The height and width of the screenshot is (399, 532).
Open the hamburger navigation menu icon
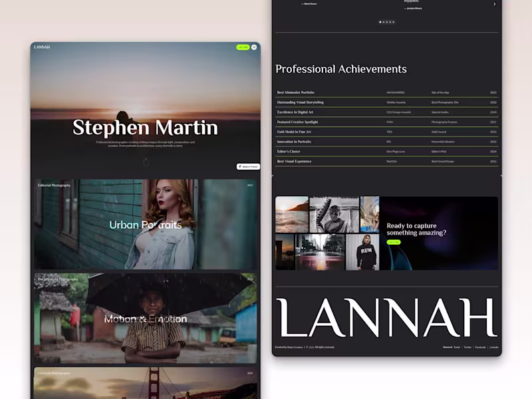coord(254,48)
